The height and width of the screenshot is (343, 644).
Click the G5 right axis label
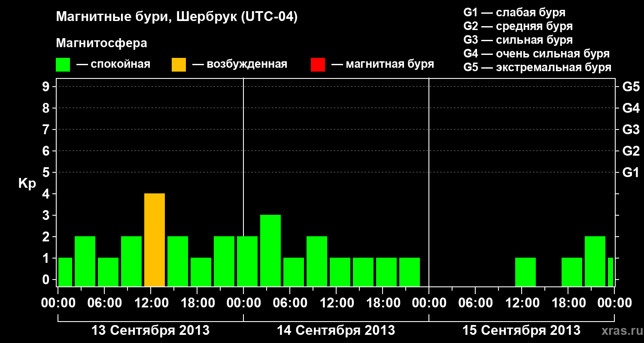631,87
